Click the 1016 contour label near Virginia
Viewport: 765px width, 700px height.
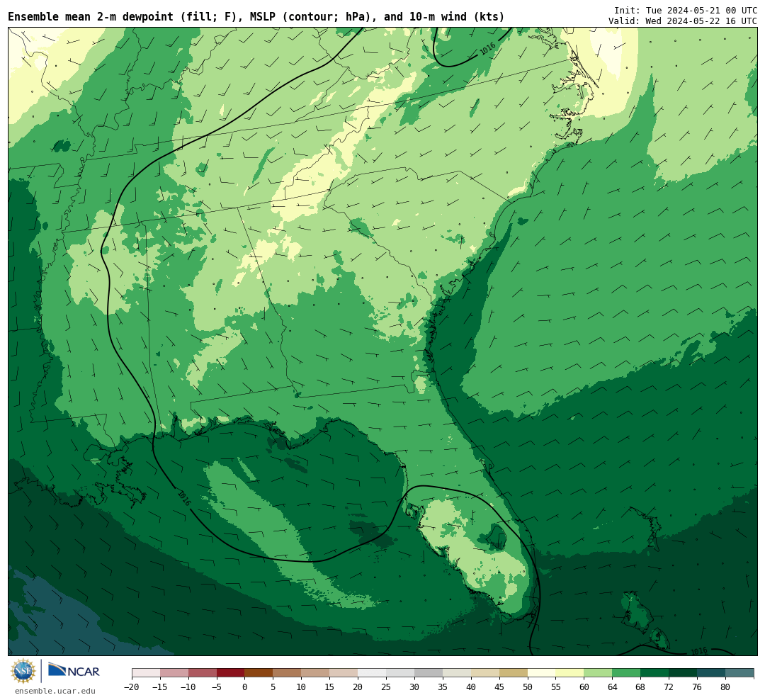[487, 49]
